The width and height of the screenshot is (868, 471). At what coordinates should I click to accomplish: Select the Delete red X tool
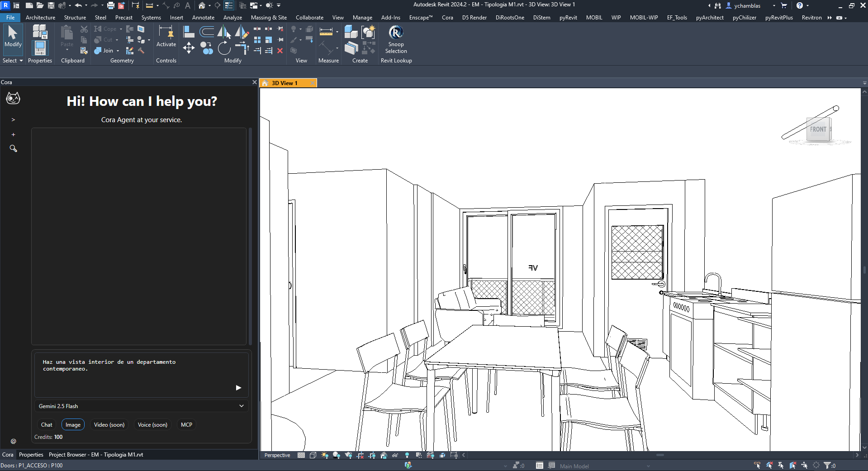[x=280, y=51]
